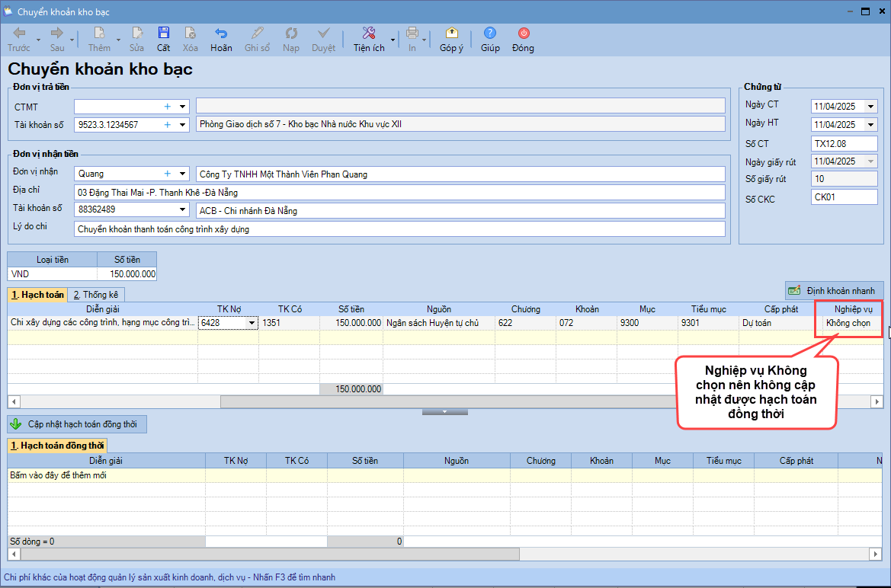Expand Tiện ích dropdown arrow

[393, 40]
